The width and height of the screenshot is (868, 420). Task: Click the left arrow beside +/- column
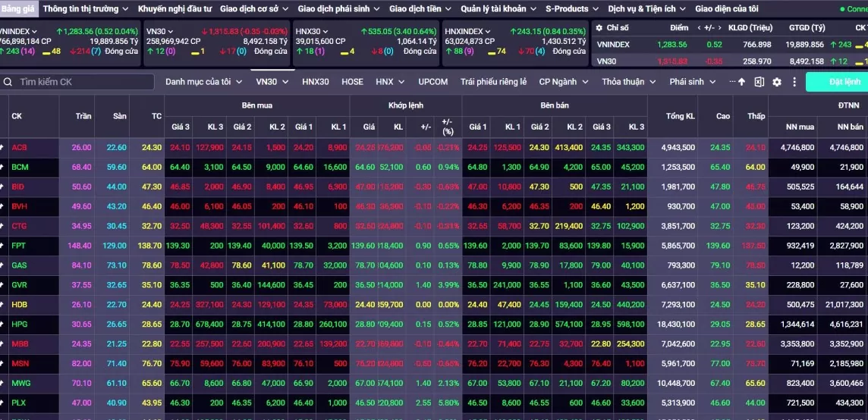(x=699, y=27)
